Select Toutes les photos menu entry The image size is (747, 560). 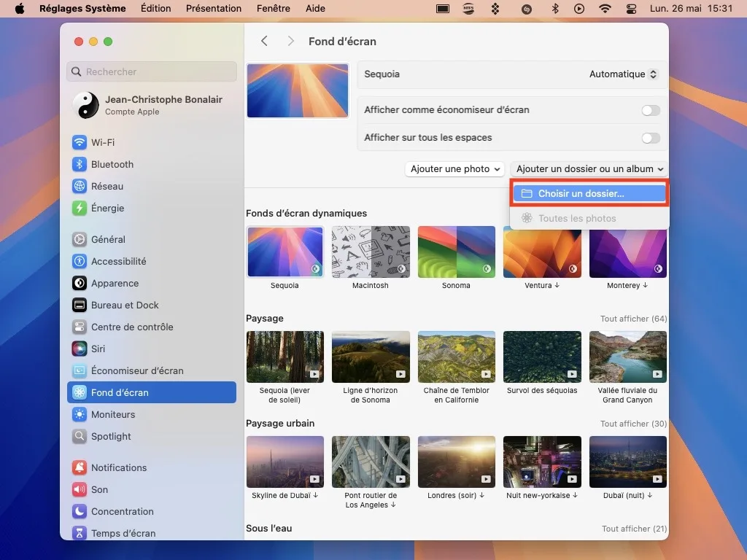589,218
